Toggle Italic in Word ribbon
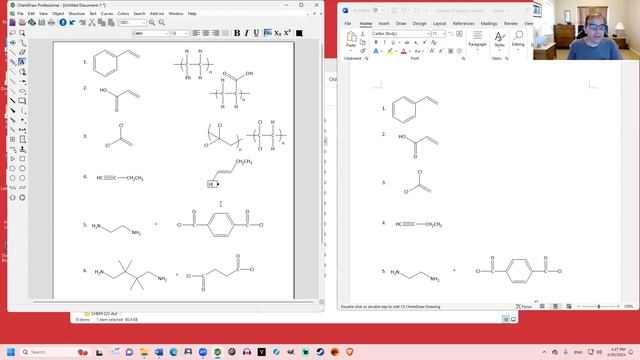This screenshot has width=640, height=360. click(x=384, y=42)
